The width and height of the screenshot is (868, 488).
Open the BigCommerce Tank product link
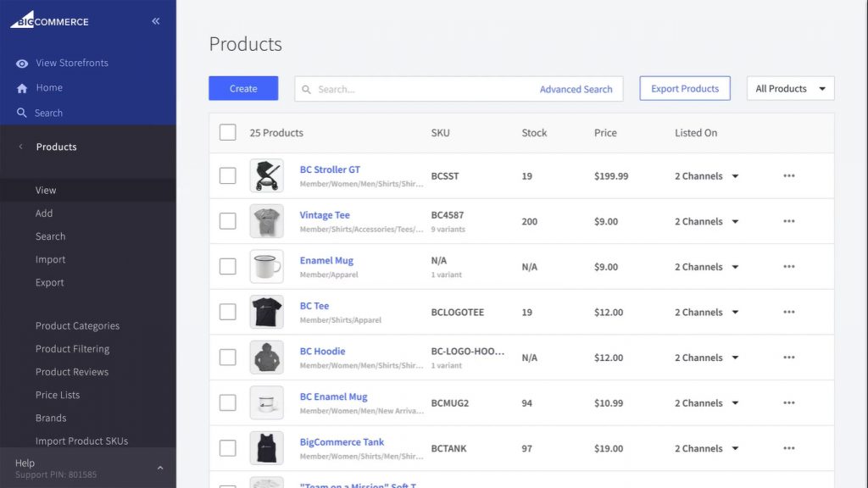point(341,441)
